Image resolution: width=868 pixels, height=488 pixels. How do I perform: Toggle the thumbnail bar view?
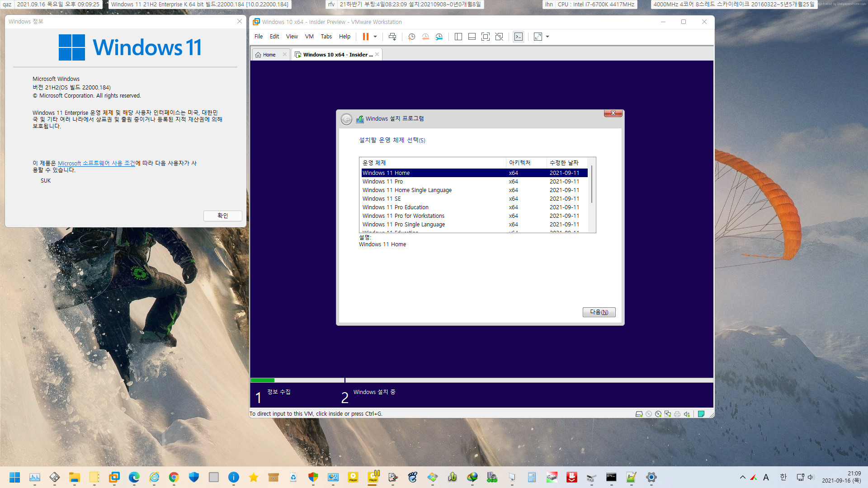coord(472,37)
